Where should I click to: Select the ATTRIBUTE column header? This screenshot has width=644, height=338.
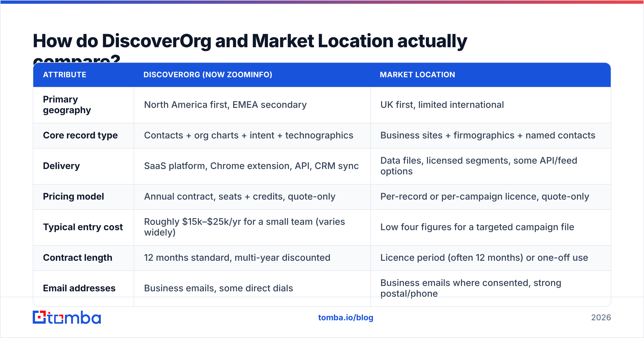65,75
